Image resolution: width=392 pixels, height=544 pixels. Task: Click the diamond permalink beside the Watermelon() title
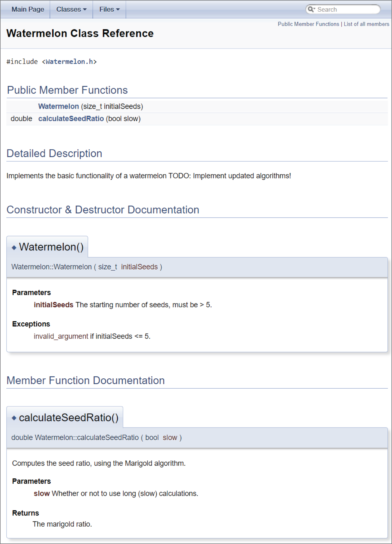pyautogui.click(x=14, y=248)
